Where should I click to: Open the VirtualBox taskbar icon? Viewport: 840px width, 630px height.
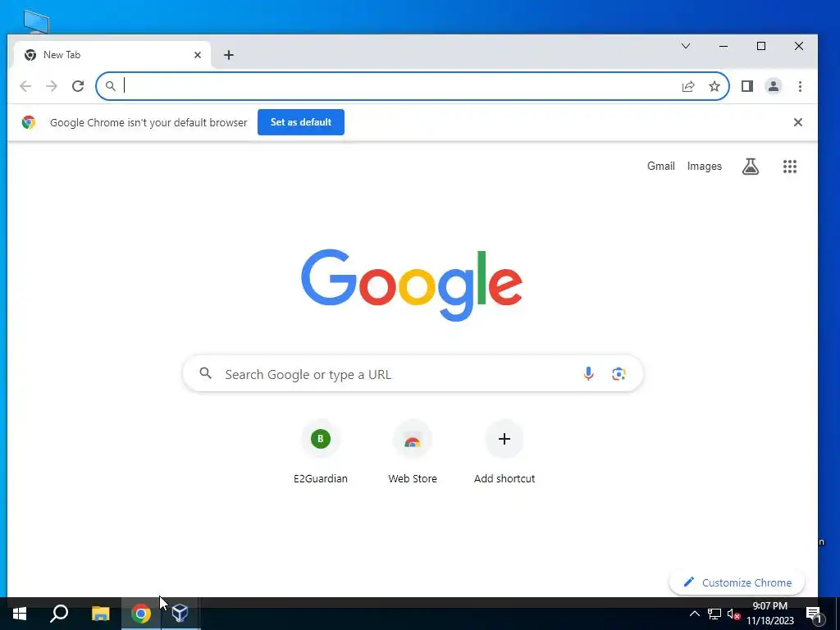point(180,614)
